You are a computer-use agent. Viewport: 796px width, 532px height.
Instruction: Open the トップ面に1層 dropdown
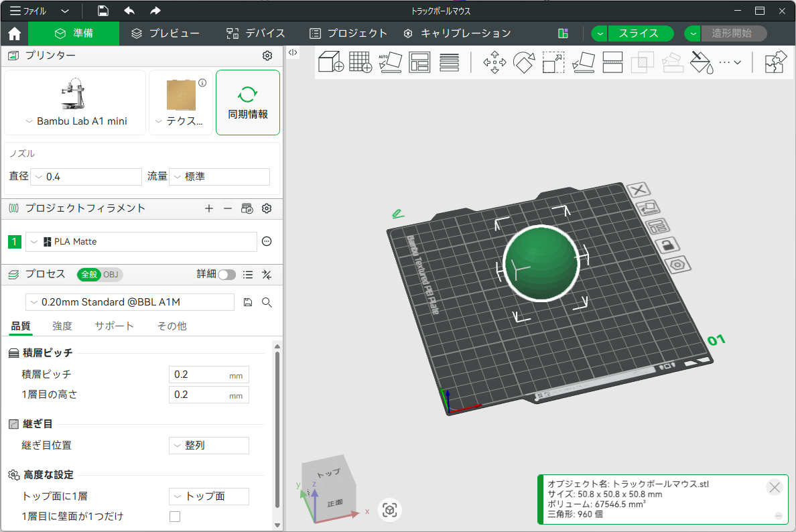click(x=208, y=496)
